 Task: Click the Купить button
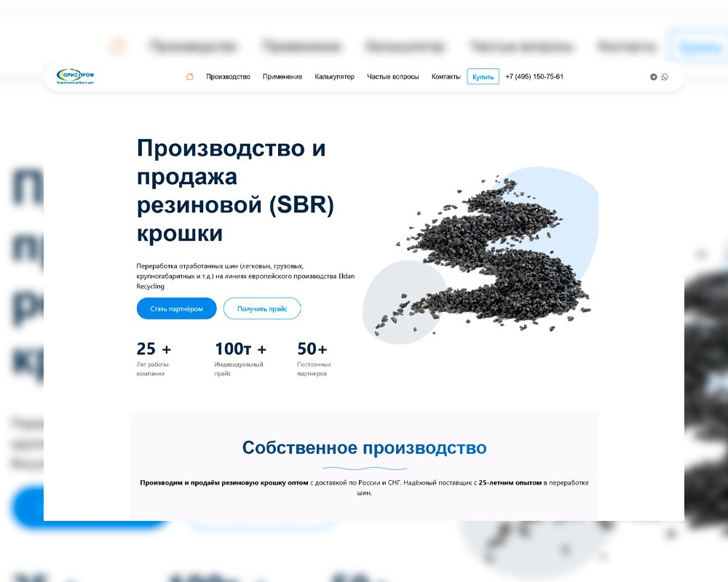pyautogui.click(x=483, y=76)
